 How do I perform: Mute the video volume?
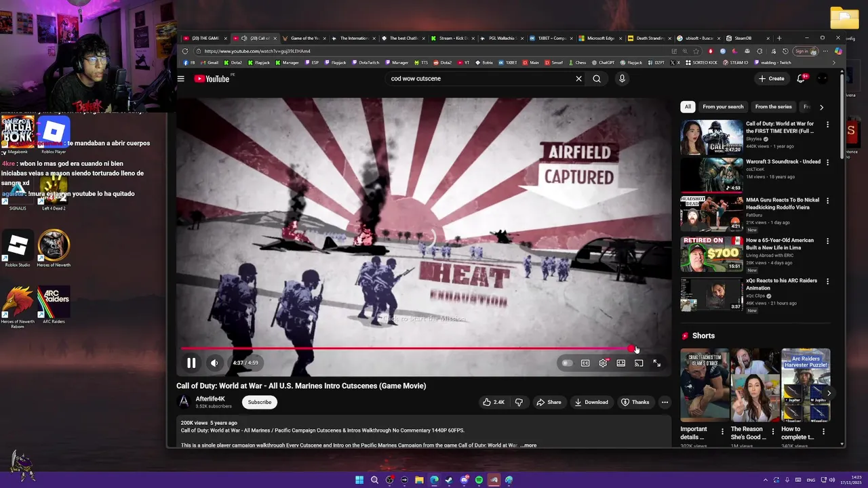coord(214,363)
